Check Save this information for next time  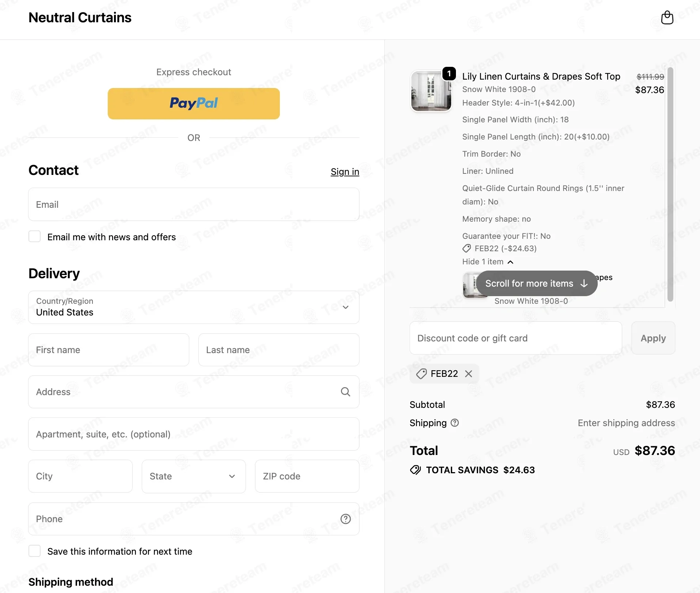click(x=35, y=551)
